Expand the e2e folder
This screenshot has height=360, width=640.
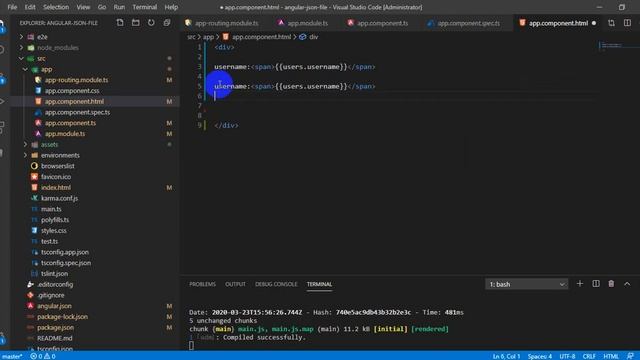click(21, 37)
